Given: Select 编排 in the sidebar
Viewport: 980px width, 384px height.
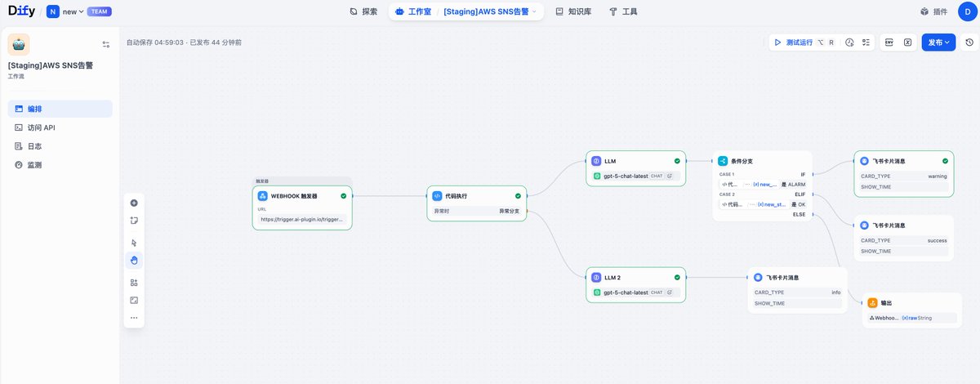Looking at the screenshot, I should [x=60, y=109].
